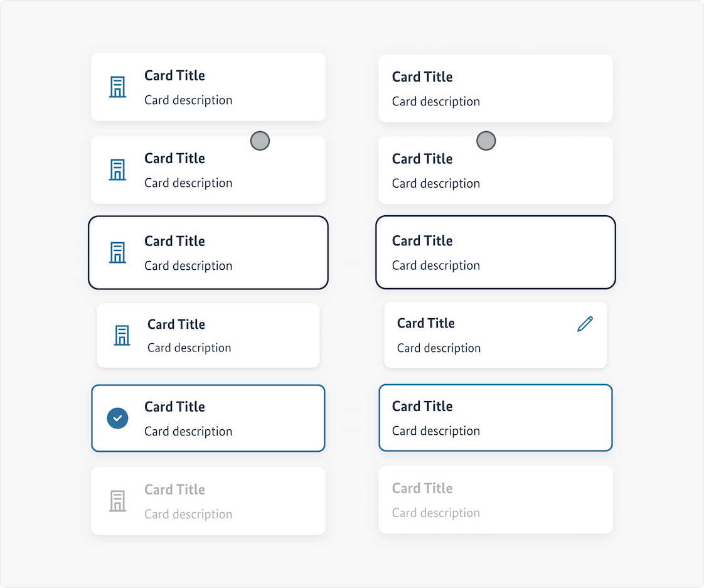Click the disabled card without an icon

click(495, 500)
